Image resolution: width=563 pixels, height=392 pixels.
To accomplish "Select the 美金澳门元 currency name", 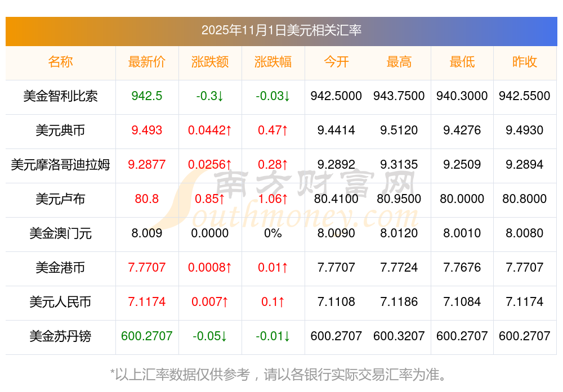I will [60, 233].
